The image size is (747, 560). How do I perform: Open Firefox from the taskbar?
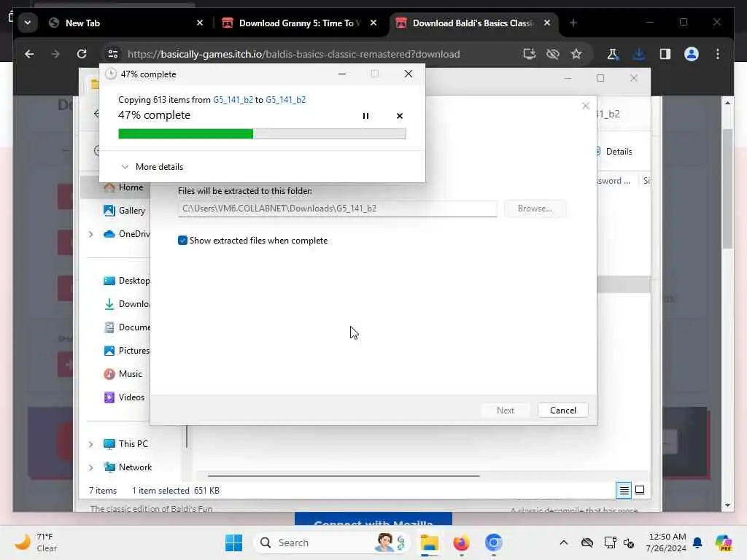click(461, 542)
